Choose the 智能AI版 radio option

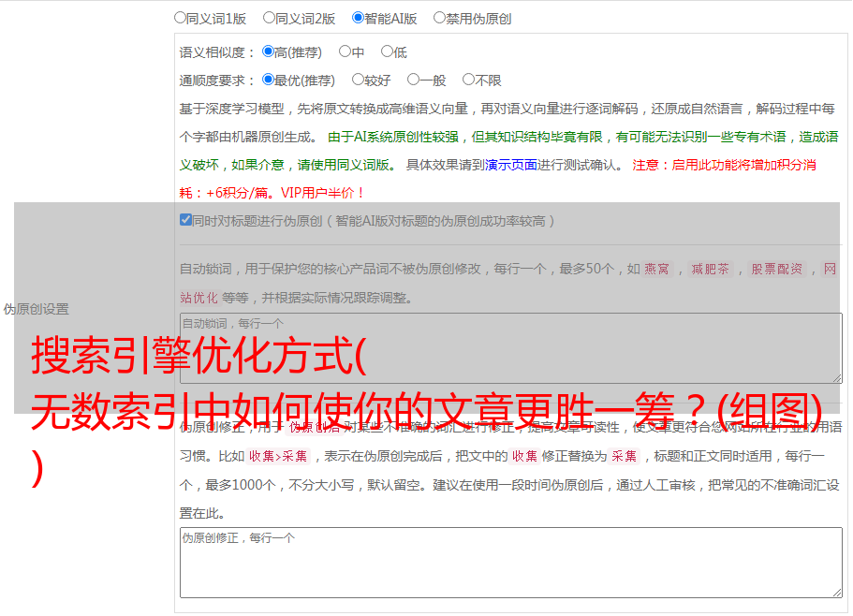coord(358,18)
